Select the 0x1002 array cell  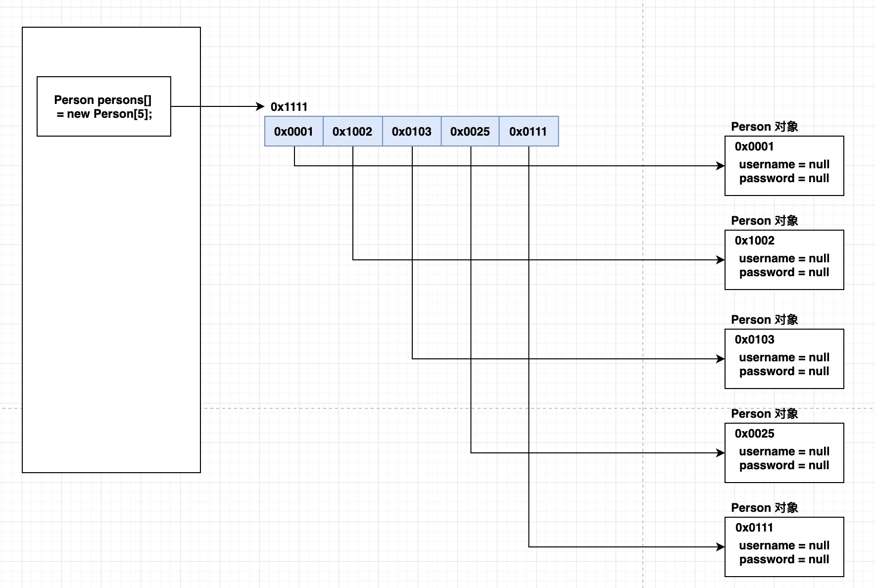click(x=353, y=131)
